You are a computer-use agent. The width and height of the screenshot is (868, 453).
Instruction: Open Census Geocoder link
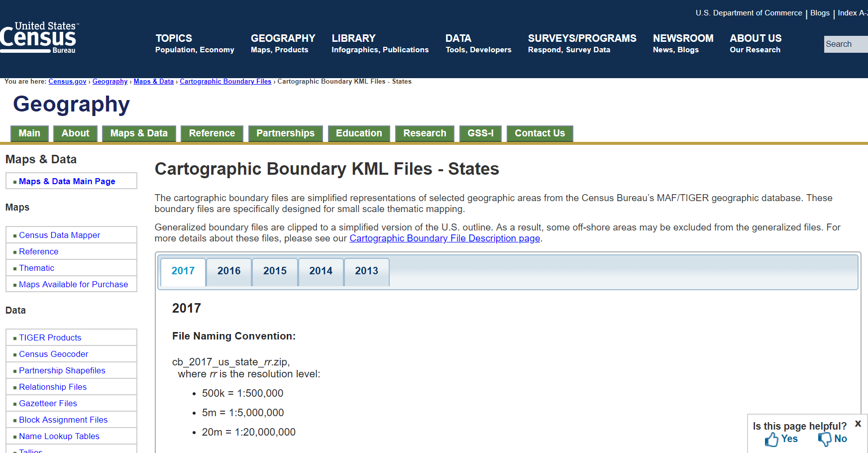pyautogui.click(x=54, y=354)
